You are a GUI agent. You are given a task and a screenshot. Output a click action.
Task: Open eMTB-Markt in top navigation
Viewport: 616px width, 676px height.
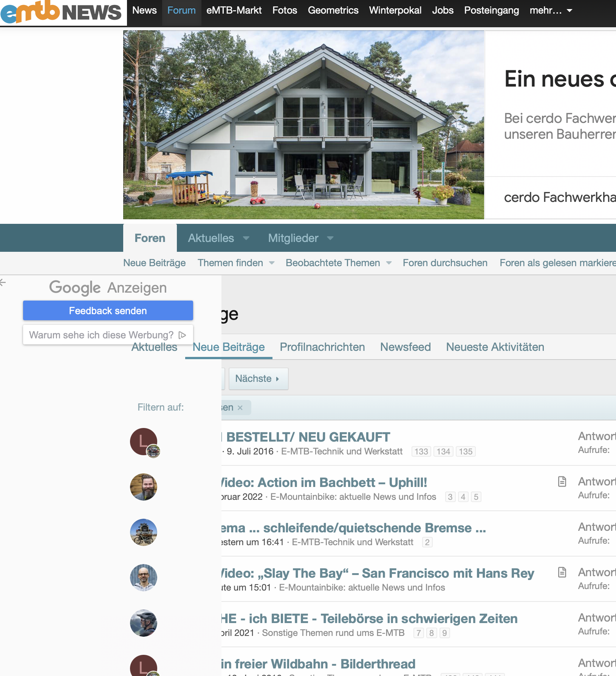[234, 11]
